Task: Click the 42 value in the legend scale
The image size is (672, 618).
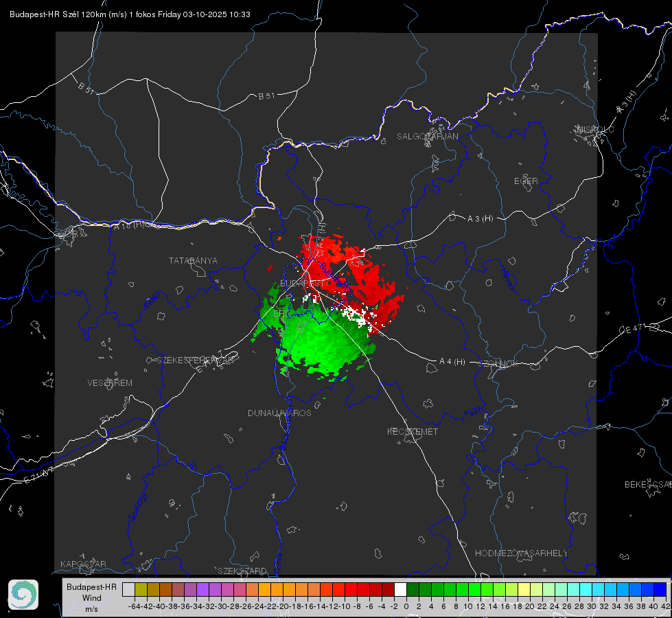Action: point(665,606)
